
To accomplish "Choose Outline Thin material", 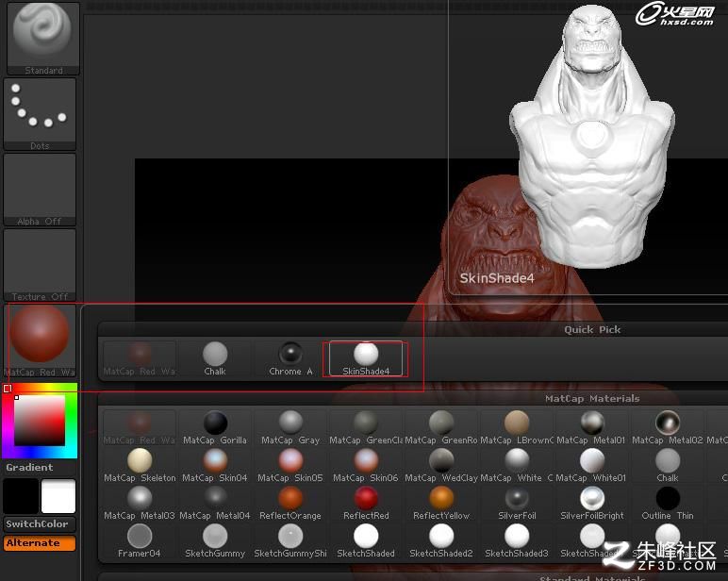I will click(668, 503).
